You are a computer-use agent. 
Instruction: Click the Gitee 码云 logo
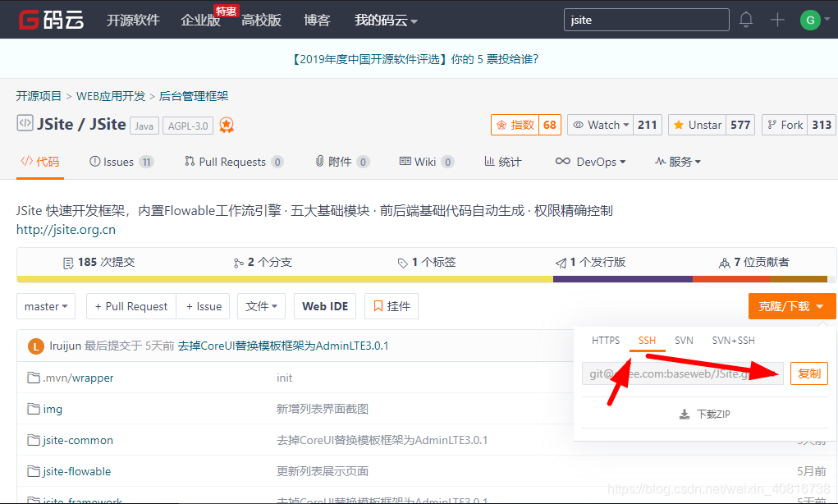52,20
